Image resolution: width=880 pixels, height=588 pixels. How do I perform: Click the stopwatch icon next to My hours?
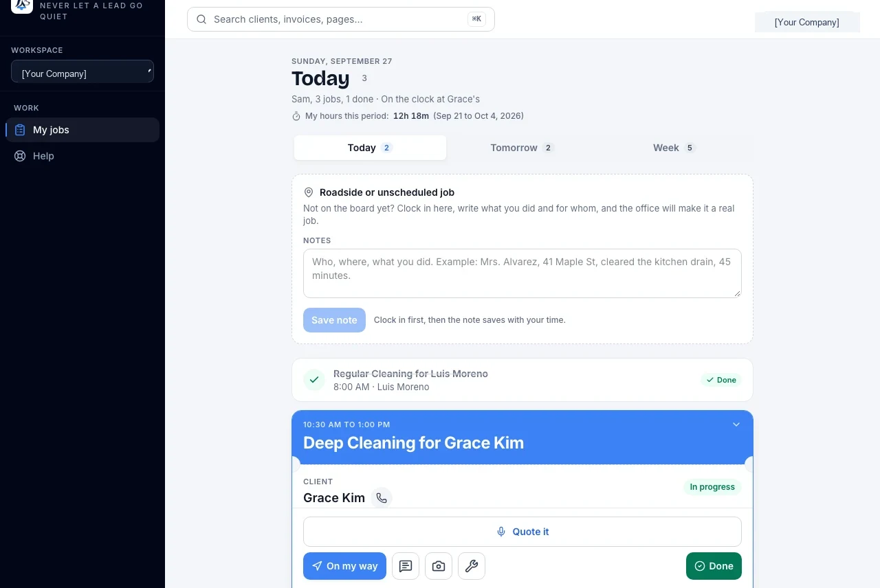[296, 116]
